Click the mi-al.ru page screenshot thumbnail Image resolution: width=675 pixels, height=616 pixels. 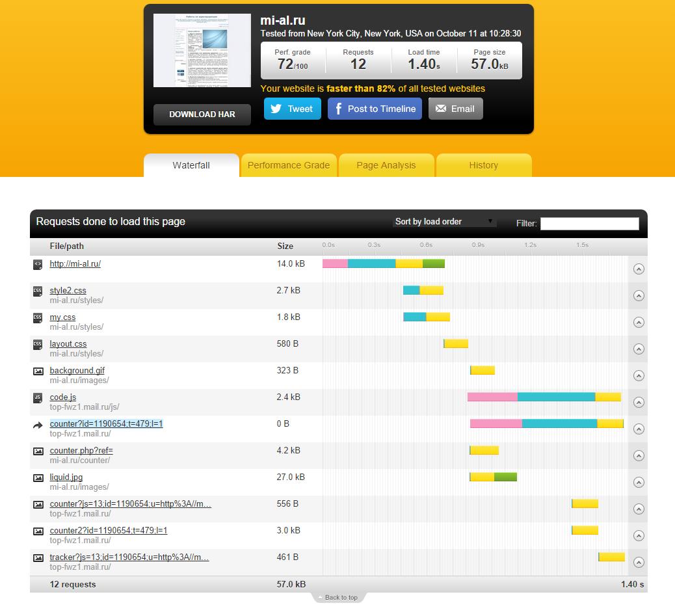(x=202, y=50)
